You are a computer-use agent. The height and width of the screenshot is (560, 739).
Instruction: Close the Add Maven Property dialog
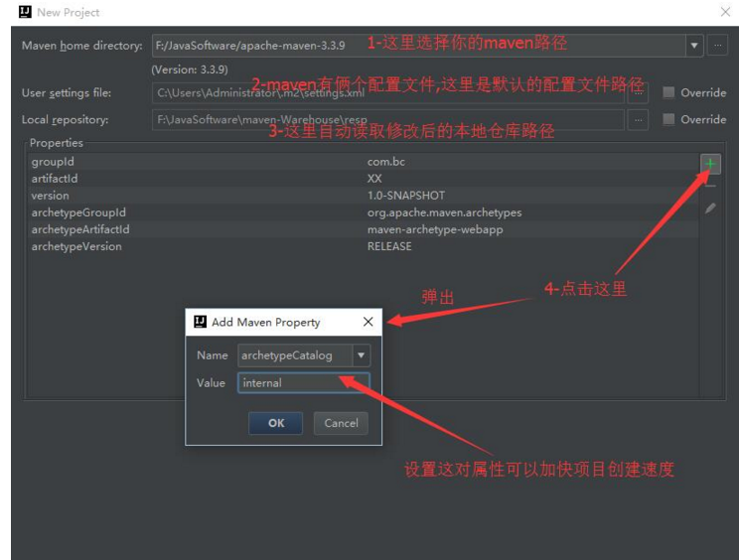point(369,322)
